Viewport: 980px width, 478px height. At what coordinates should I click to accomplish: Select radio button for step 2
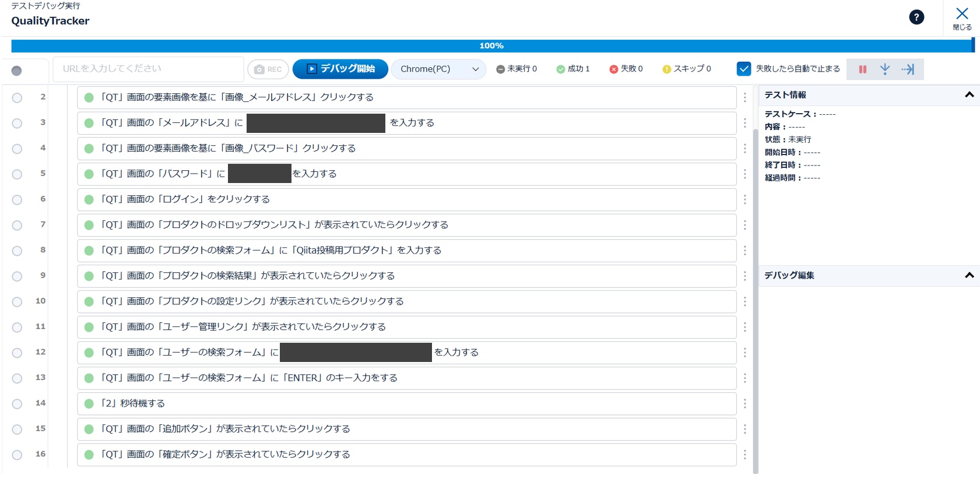[x=17, y=98]
